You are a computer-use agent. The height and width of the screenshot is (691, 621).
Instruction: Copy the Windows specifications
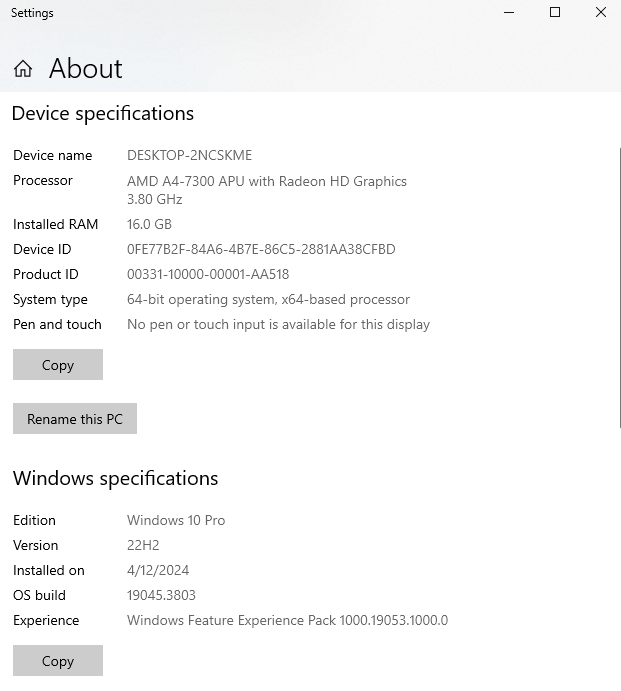point(58,661)
